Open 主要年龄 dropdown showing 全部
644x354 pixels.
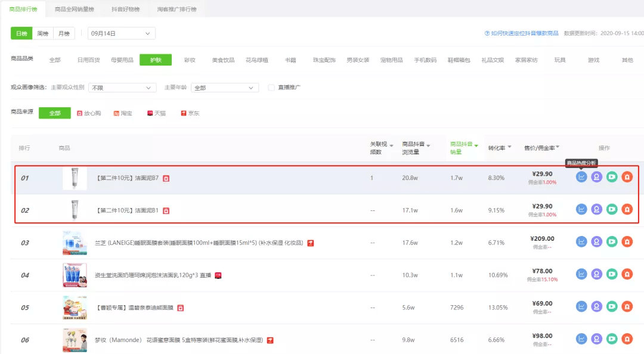[x=225, y=88]
